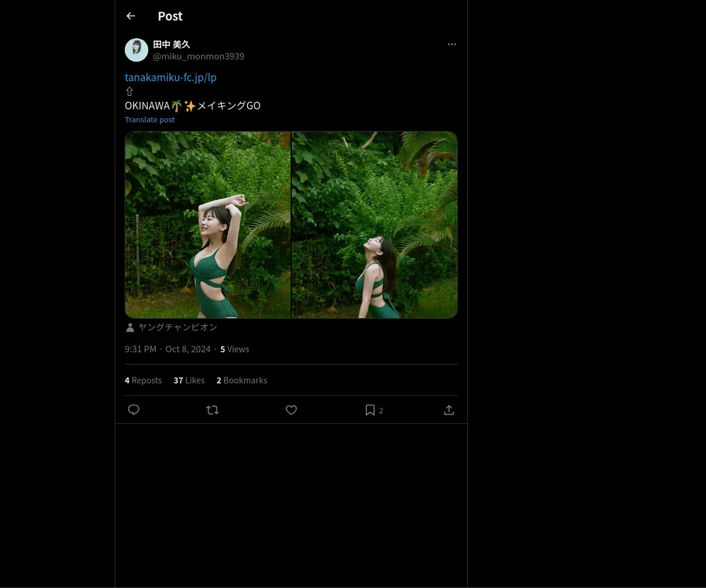Click the display name 田中 美久
Viewport: 706px width, 588px height.
click(172, 44)
